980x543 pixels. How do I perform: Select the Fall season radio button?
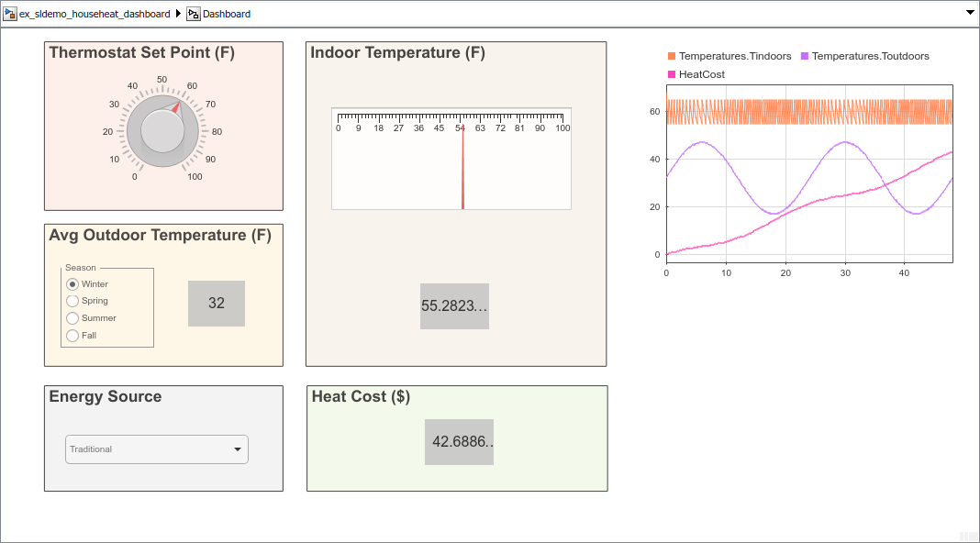click(x=72, y=335)
